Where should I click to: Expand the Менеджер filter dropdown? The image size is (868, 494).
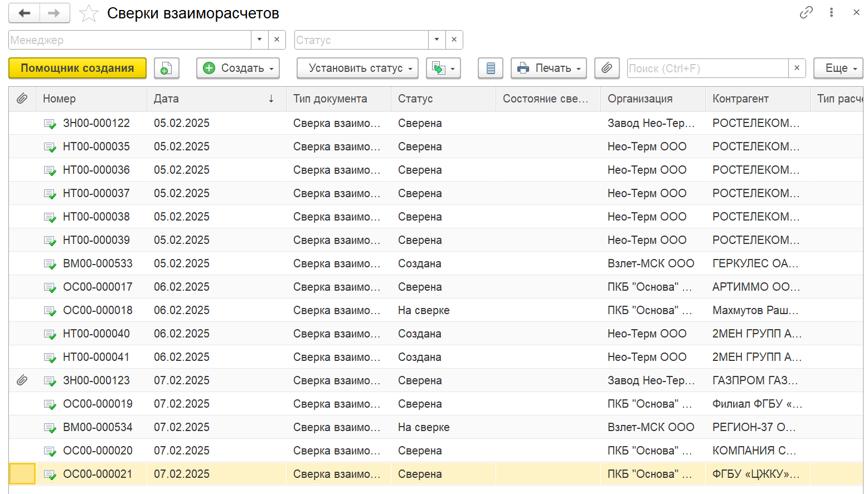(x=259, y=40)
